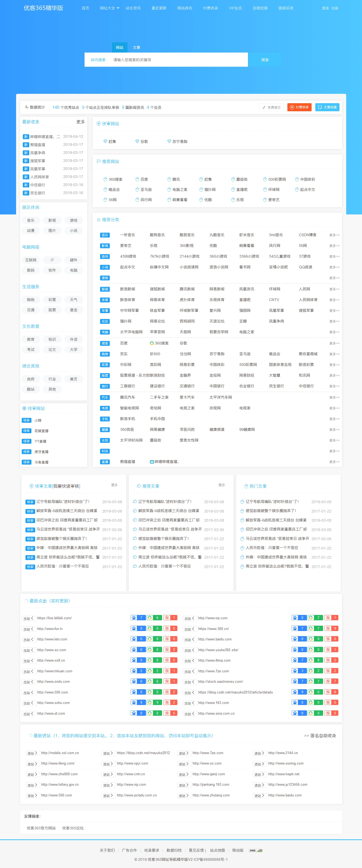Click the 注册 link in the header
The image size is (362, 868).
[335, 8]
